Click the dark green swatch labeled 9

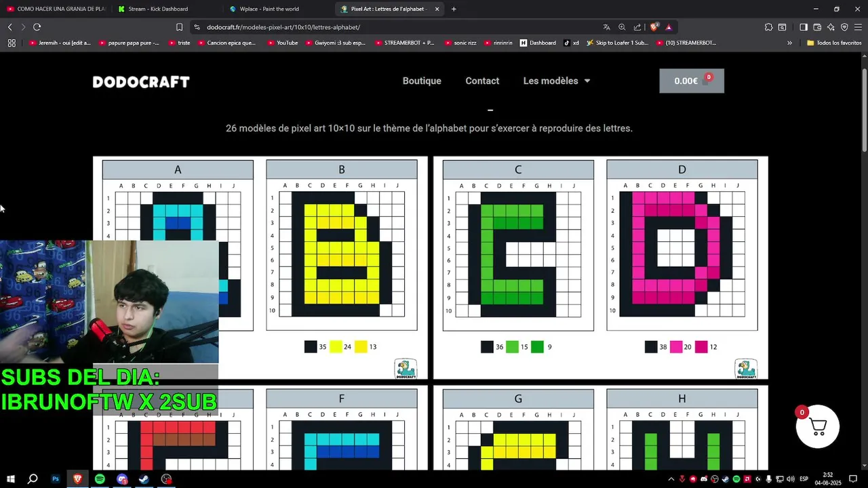537,347
